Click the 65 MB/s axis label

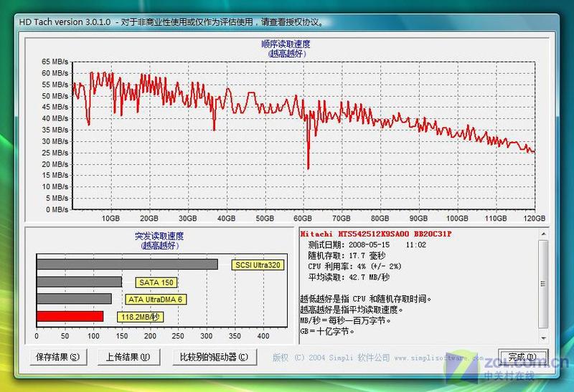[55, 62]
